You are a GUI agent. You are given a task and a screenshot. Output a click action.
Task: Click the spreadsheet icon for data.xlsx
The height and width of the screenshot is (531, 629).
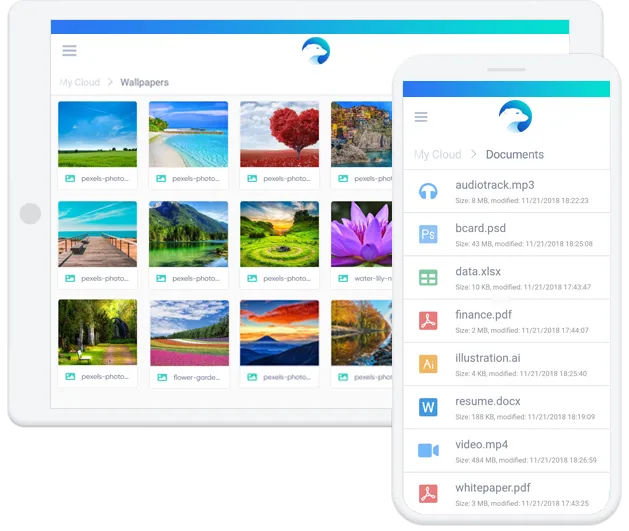(x=428, y=278)
